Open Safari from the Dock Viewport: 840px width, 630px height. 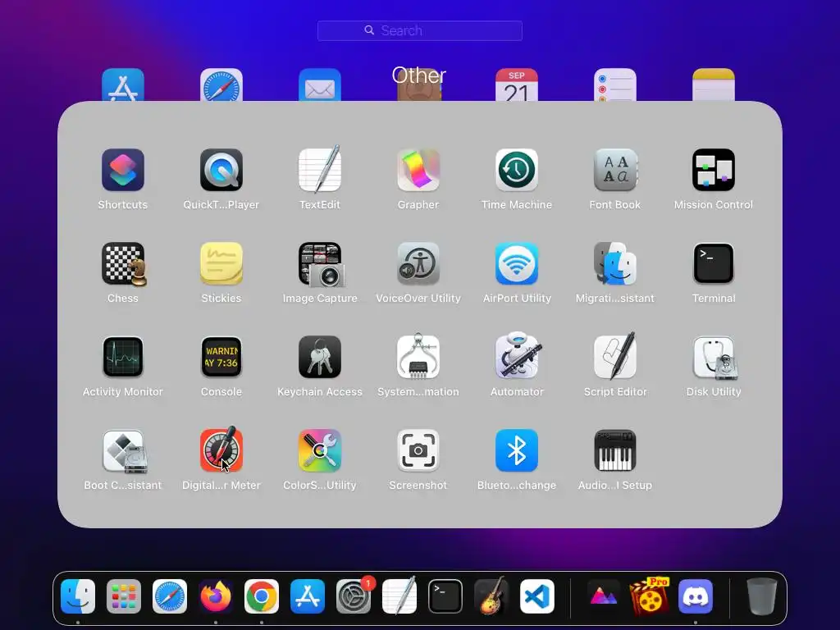click(170, 596)
